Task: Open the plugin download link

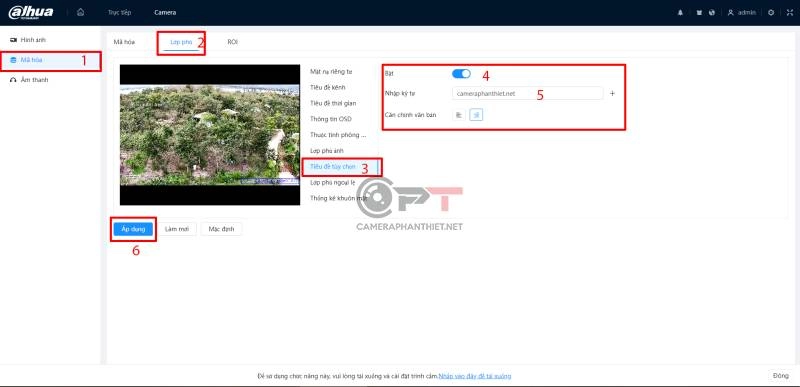Action: pyautogui.click(x=475, y=376)
